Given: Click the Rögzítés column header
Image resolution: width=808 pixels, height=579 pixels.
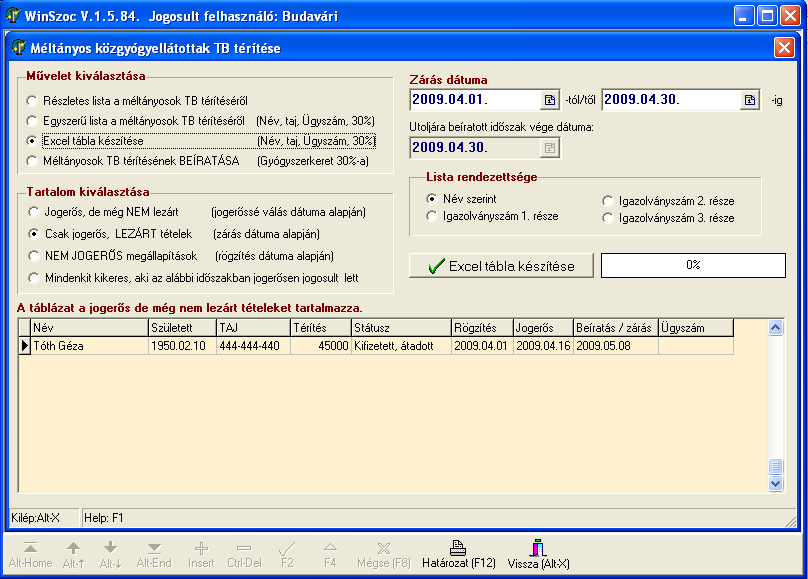Looking at the screenshot, I should coord(482,328).
